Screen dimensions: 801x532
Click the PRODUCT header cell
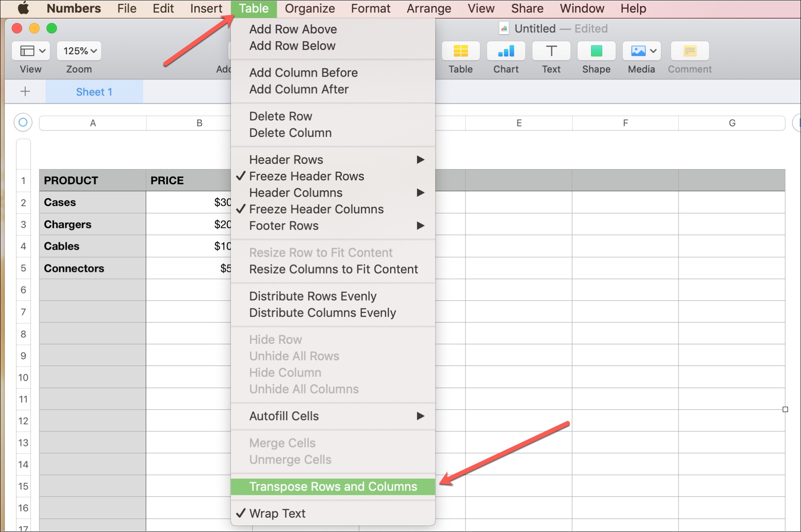(93, 180)
